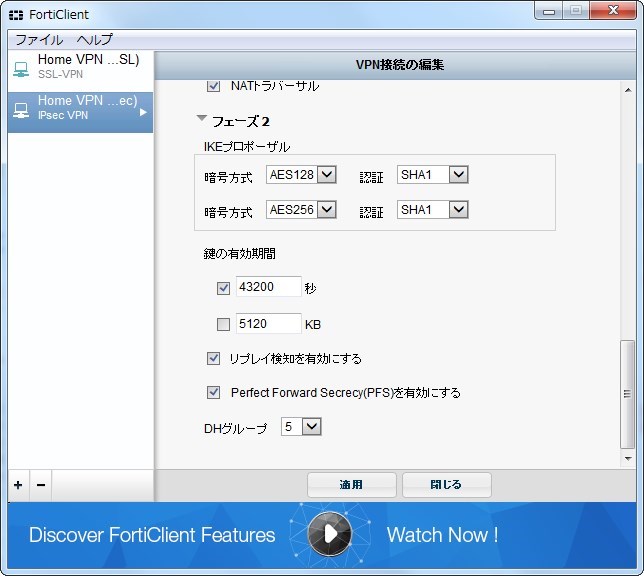Enable the key lifetime KB checkbox
The height and width of the screenshot is (576, 644).
click(223, 324)
